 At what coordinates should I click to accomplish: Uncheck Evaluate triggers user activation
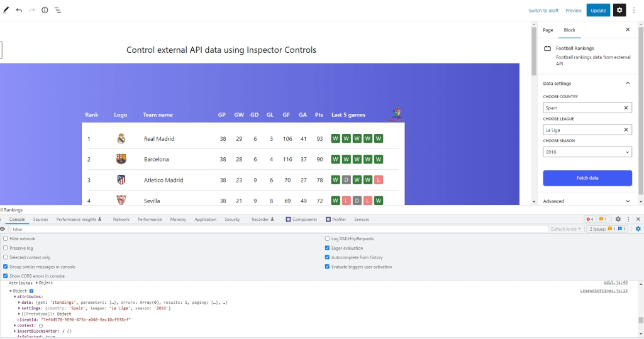tap(327, 267)
